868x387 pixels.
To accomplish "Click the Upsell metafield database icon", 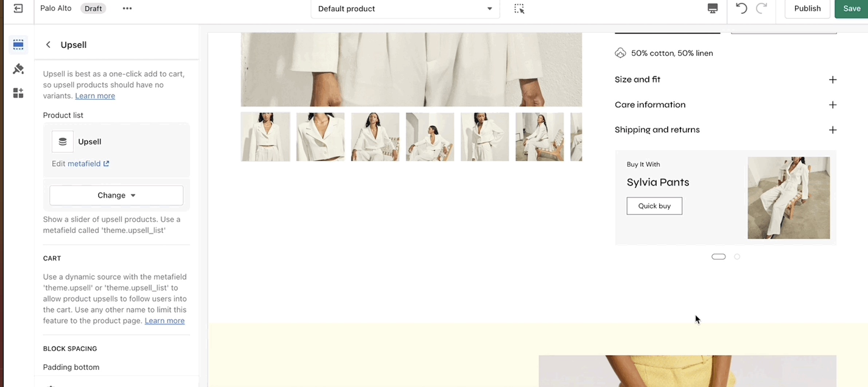I will [x=63, y=141].
